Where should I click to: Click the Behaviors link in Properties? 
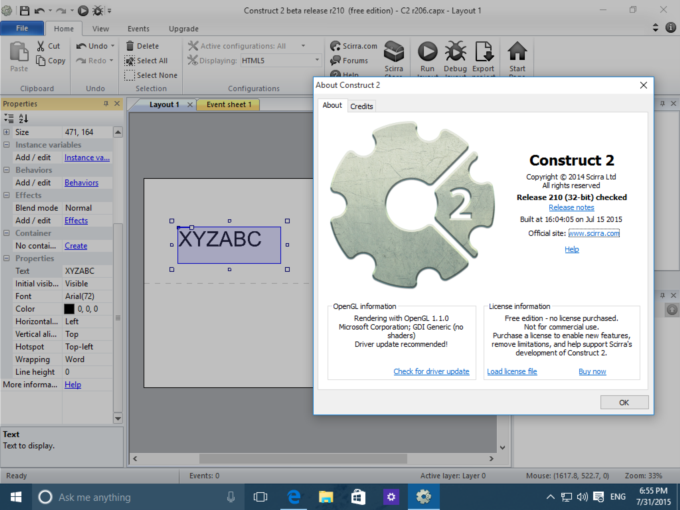(82, 183)
